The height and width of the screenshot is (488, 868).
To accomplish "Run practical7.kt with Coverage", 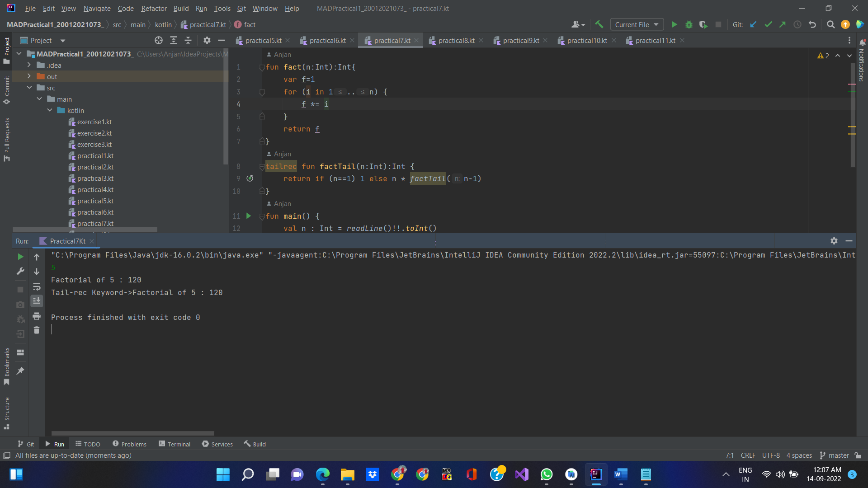I will 703,24.
